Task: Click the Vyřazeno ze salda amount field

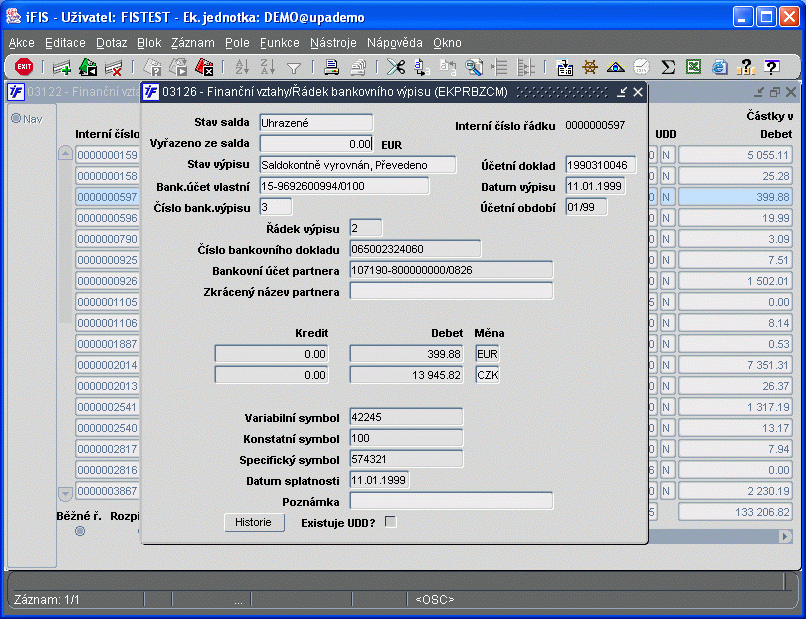Action: click(316, 144)
